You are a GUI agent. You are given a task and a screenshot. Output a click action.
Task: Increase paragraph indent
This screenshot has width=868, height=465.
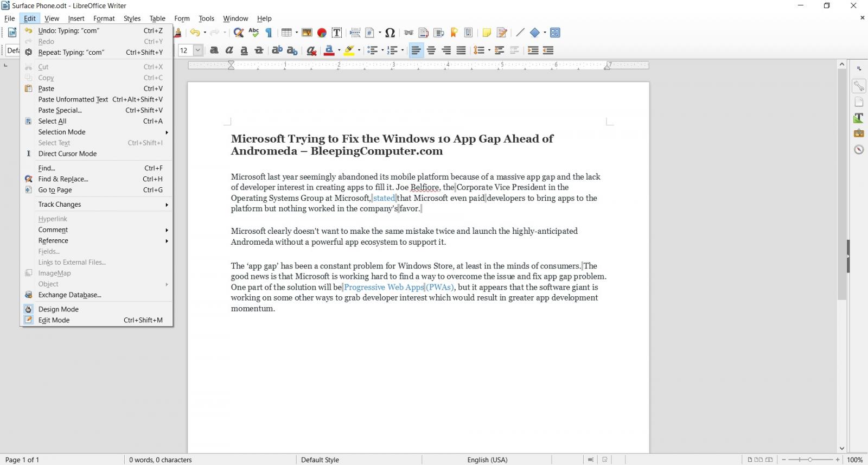coord(533,50)
